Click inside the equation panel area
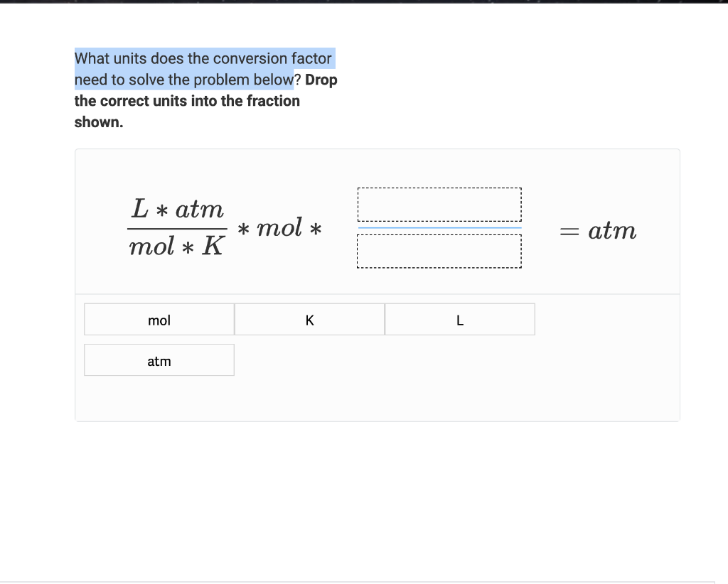Image resolution: width=728 pixels, height=584 pixels. point(377,220)
